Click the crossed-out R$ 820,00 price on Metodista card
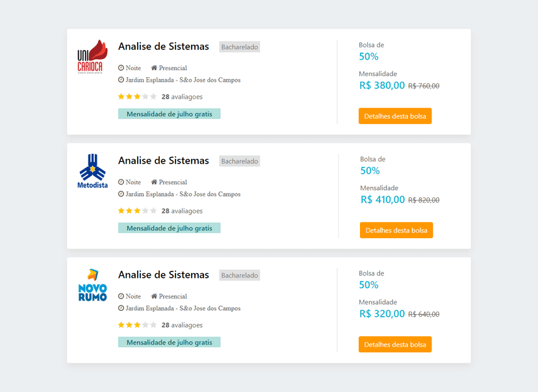538x392 pixels. 422,200
